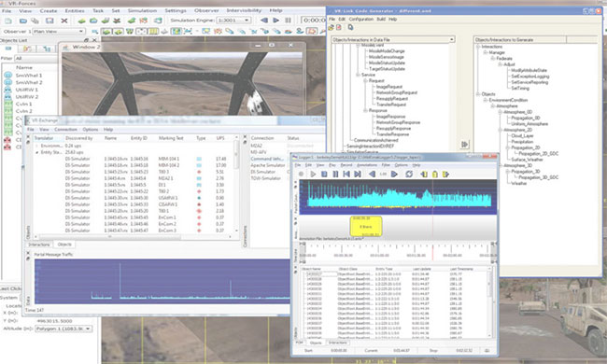
Task: Click the Open folder icon in VR-Forces toolbar
Action: [22, 21]
